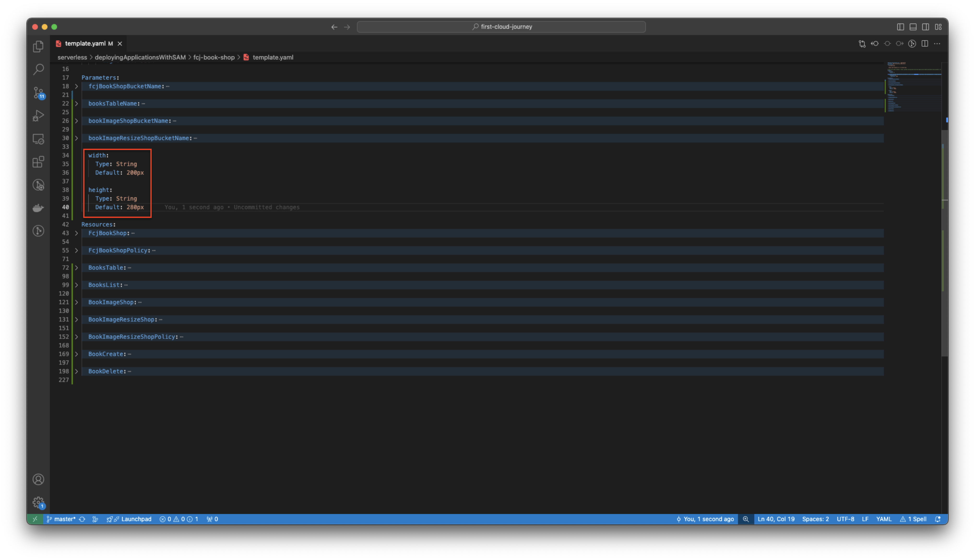This screenshot has height=560, width=975.
Task: Click the 'Parameters:' key on line 17
Action: (100, 78)
